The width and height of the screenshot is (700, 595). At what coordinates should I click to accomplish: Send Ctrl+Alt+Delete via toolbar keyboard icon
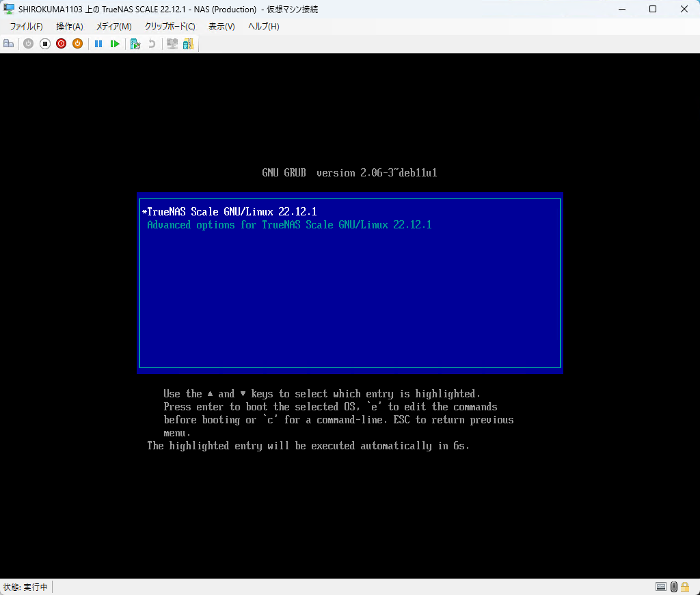click(8, 44)
